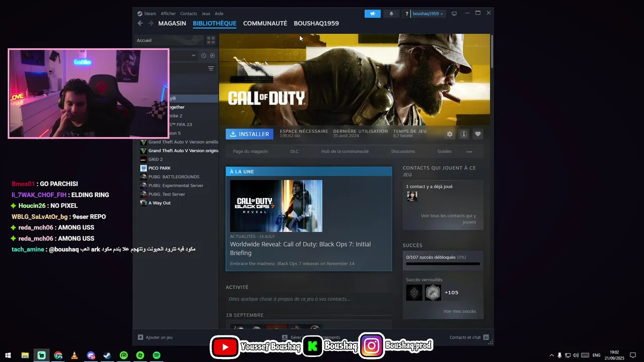Screen dimensions: 644x362
Task: Switch to Big Picture mode via monitor icon
Action: 454,14
